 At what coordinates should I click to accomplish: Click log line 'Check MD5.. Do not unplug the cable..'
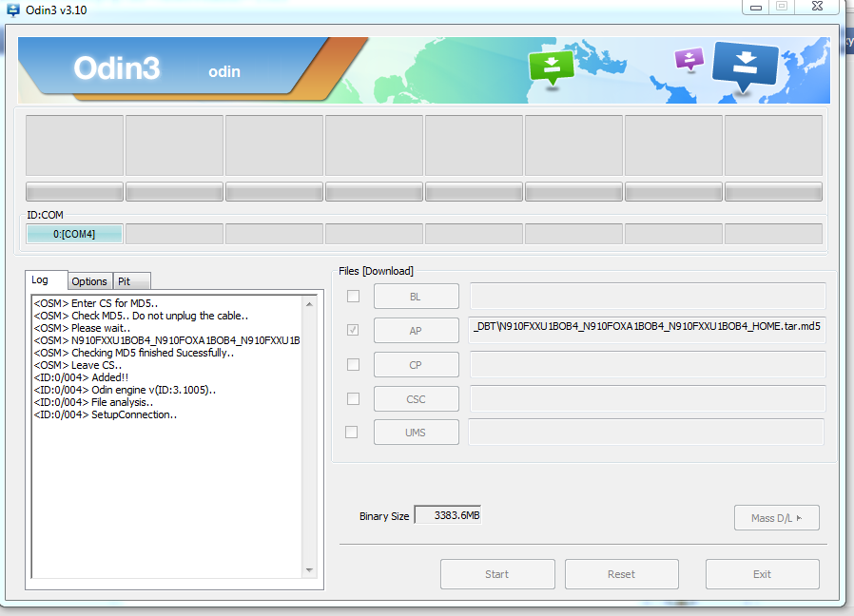click(x=141, y=316)
